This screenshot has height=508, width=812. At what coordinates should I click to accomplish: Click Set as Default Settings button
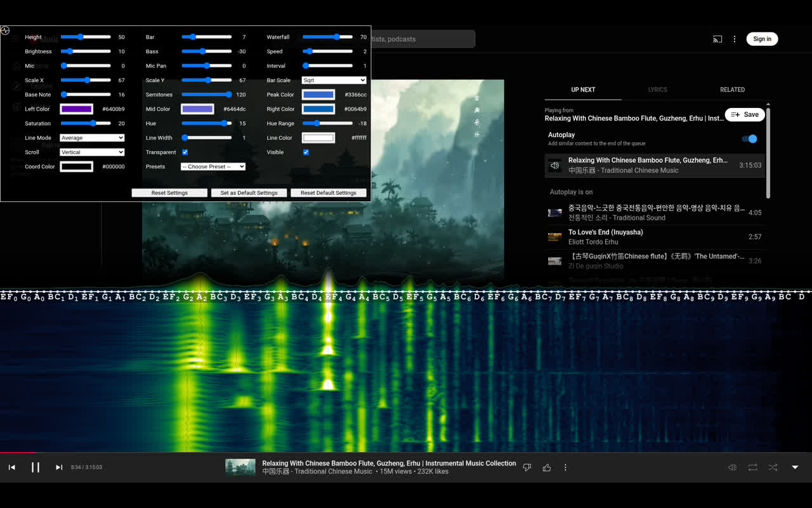click(x=249, y=192)
